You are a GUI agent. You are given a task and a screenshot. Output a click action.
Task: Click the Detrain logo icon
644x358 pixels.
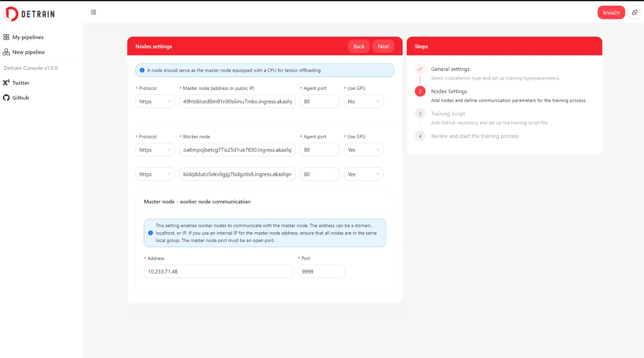point(11,14)
